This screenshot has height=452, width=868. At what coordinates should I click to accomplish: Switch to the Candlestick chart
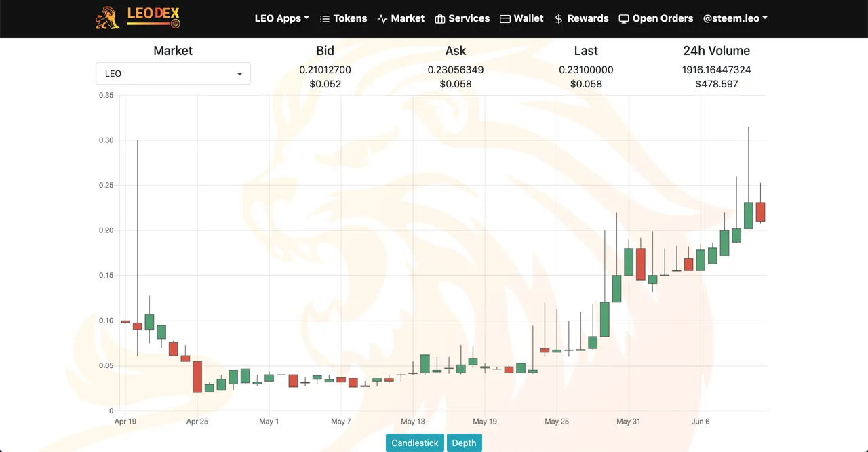click(415, 443)
